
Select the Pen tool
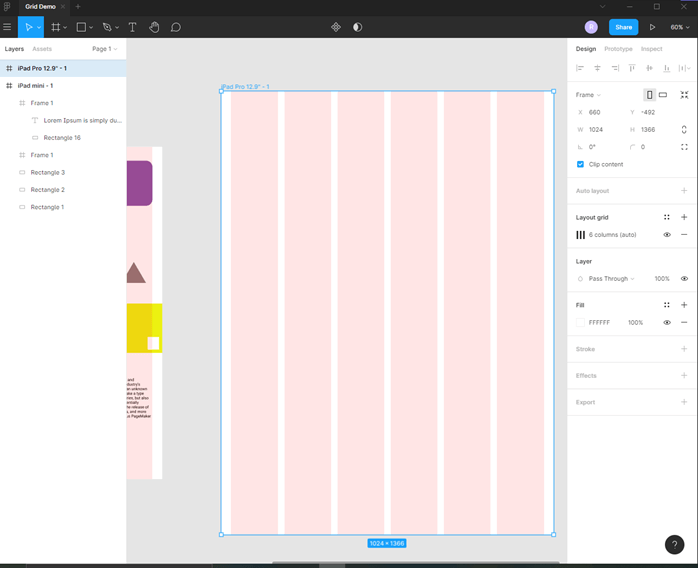(x=107, y=27)
